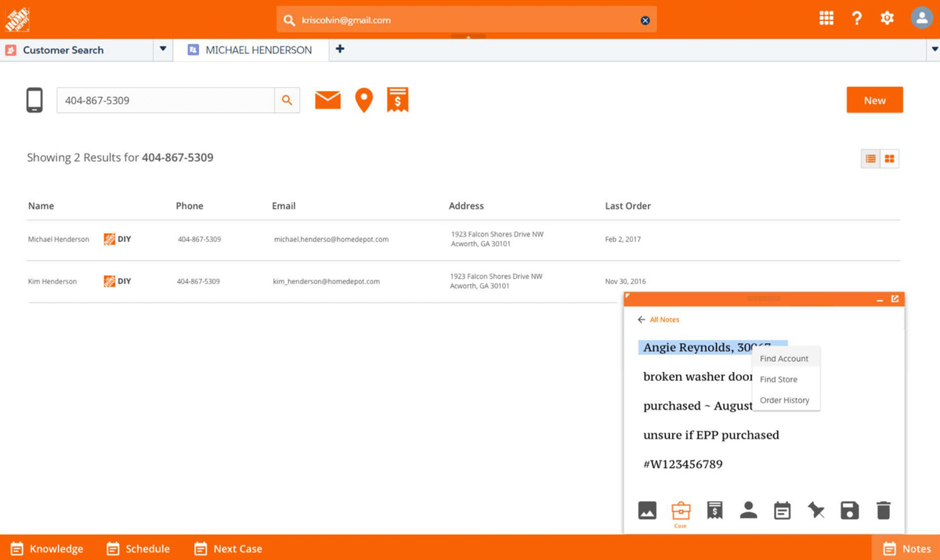Go back to All Notes
Viewport: 940px width, 560px height.
pyautogui.click(x=658, y=320)
